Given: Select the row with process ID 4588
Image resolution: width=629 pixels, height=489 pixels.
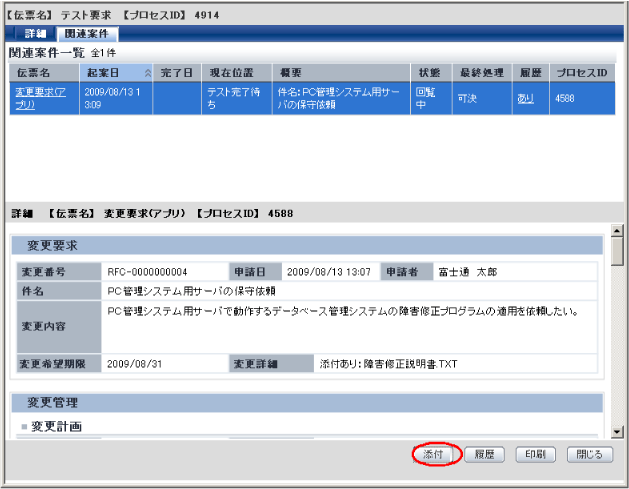Looking at the screenshot, I should pyautogui.click(x=312, y=98).
